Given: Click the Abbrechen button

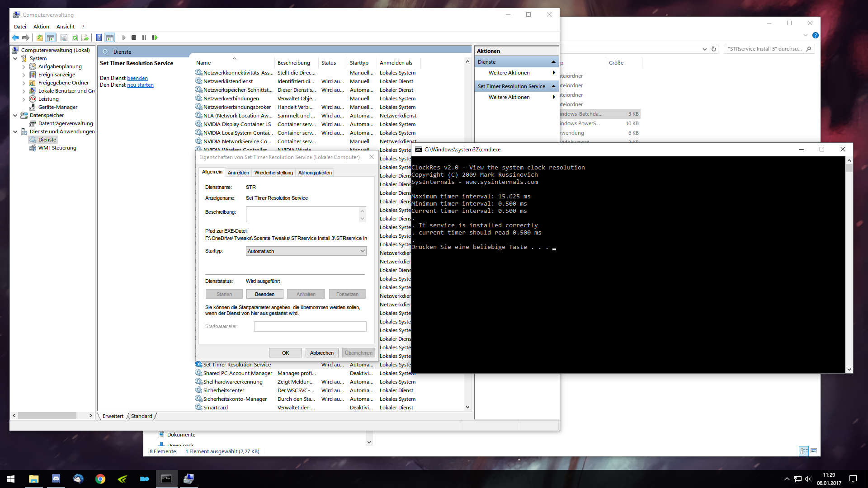Looking at the screenshot, I should coord(322,353).
